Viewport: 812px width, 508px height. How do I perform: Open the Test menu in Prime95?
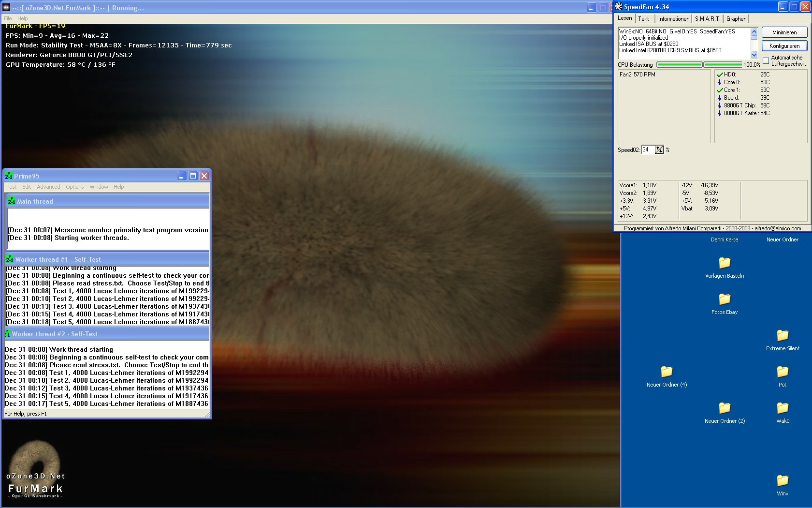coord(12,187)
